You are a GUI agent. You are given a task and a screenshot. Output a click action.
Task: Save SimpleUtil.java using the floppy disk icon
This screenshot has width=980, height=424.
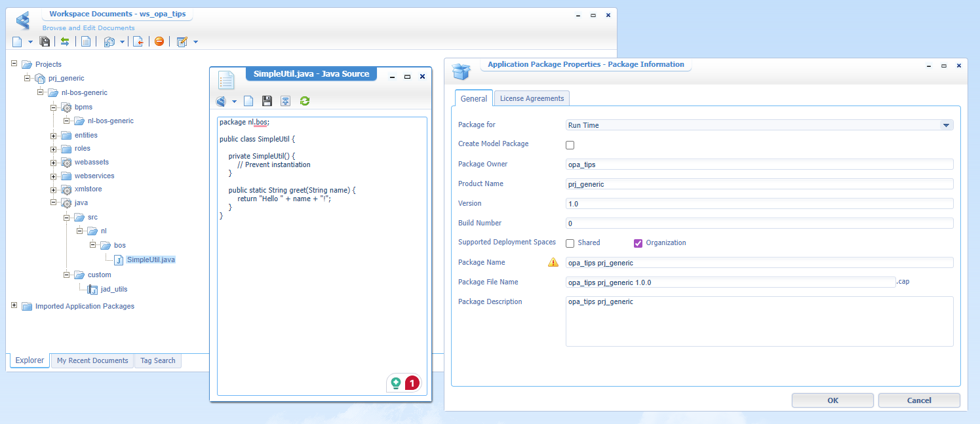(x=267, y=101)
